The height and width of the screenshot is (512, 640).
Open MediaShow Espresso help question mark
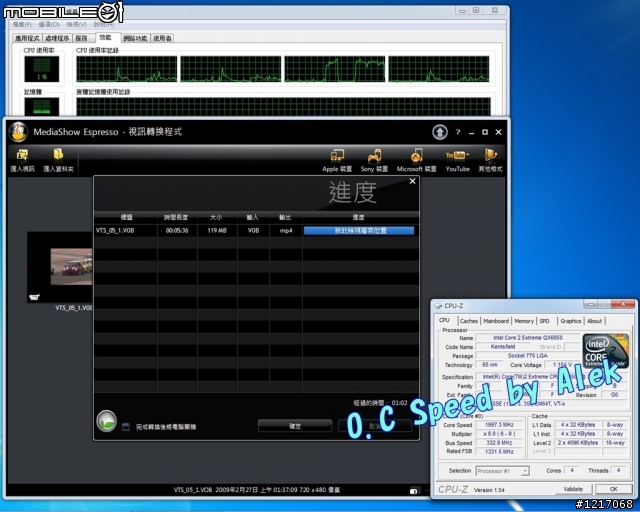point(458,132)
